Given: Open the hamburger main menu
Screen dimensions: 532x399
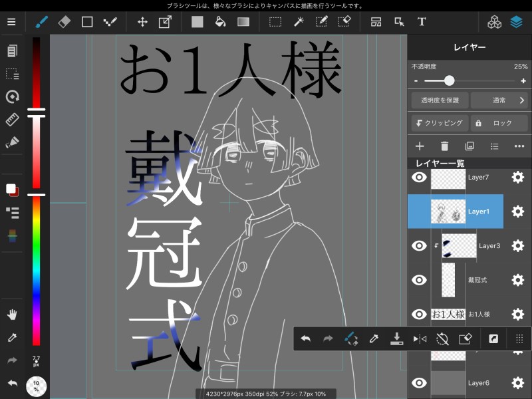Looking at the screenshot, I should tap(11, 22).
